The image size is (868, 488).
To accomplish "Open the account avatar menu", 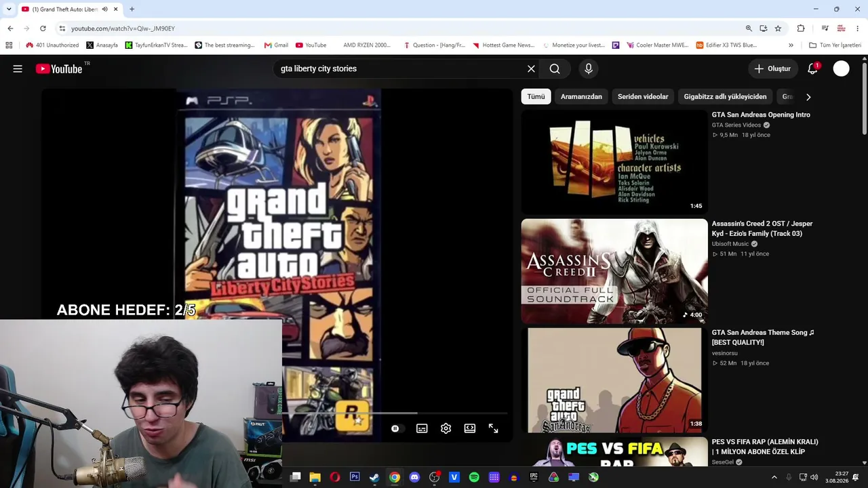I will [x=841, y=68].
